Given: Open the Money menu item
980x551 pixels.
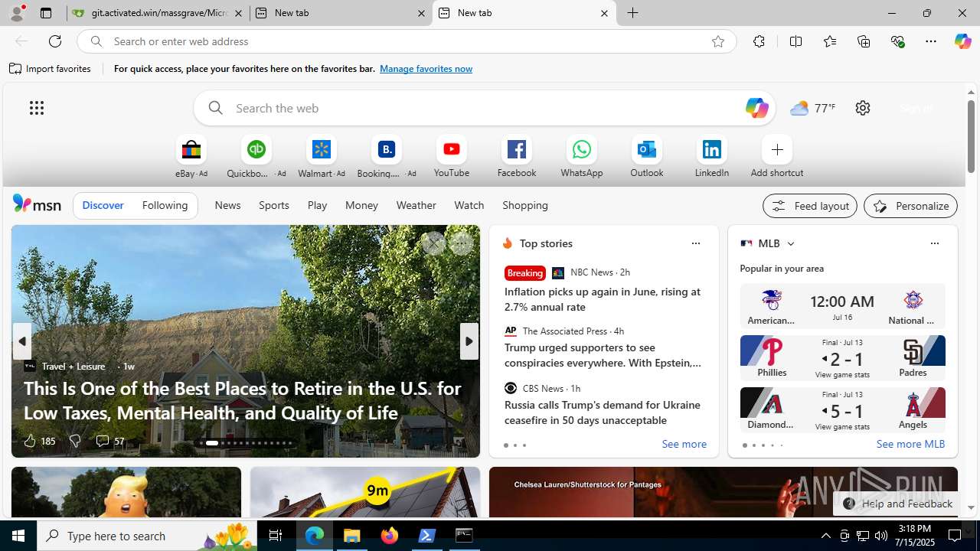Looking at the screenshot, I should [361, 205].
